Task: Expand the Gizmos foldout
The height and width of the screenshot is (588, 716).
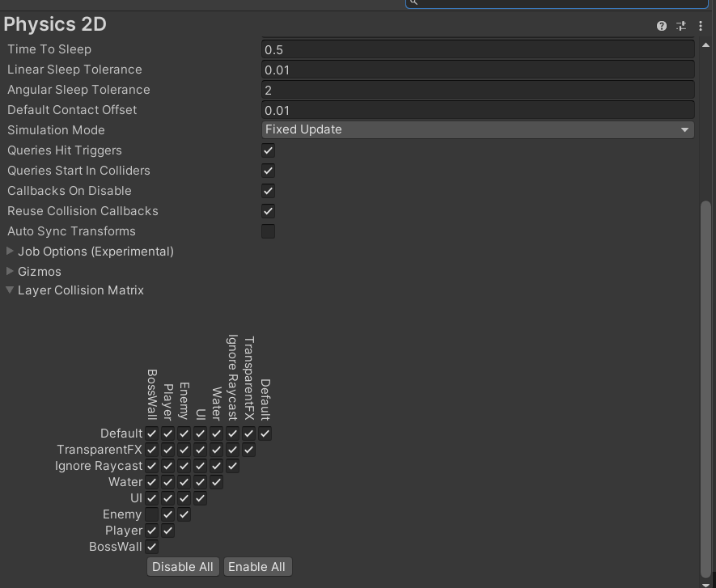Action: (x=10, y=271)
